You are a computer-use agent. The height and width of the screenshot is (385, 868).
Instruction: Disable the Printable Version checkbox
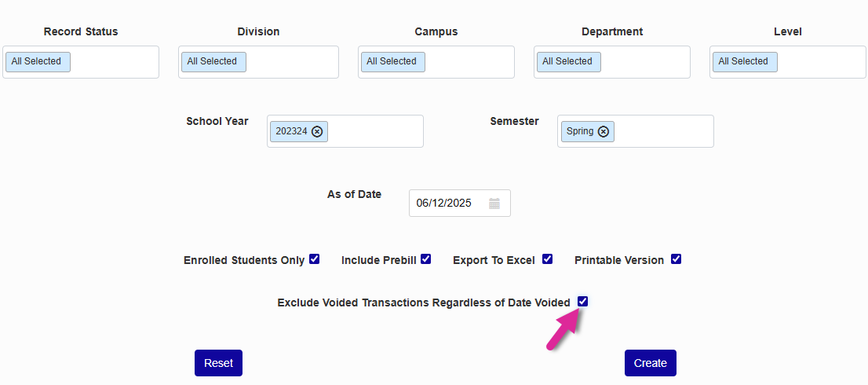(676, 259)
